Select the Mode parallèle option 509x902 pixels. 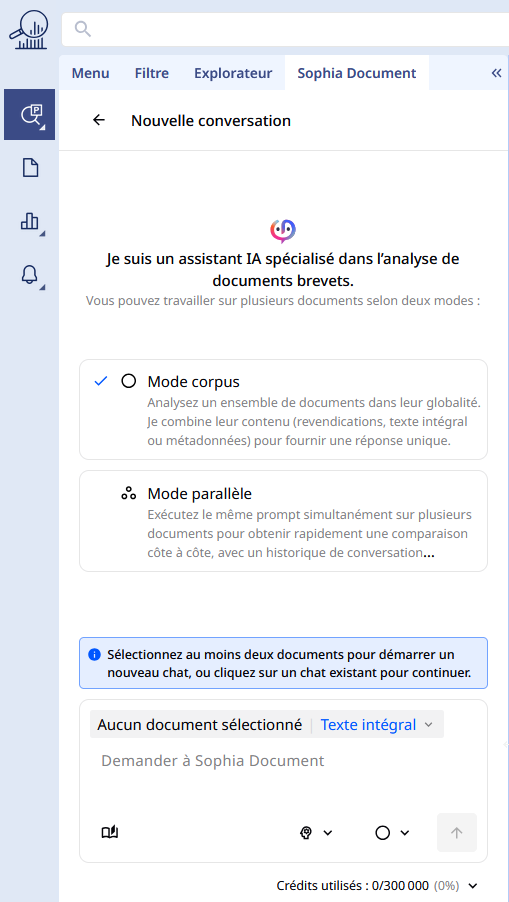click(x=283, y=521)
